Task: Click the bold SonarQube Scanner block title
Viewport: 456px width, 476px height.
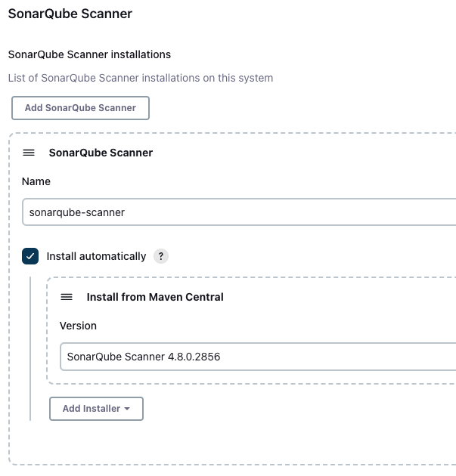Action: [101, 153]
